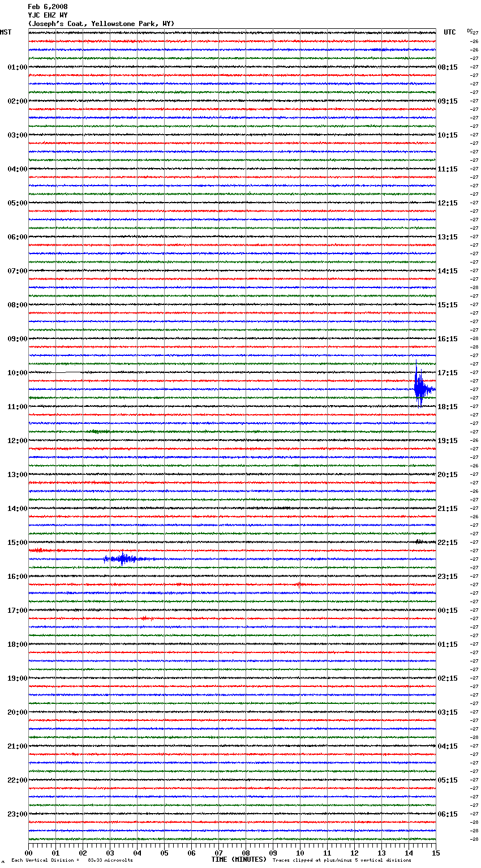Click the '12' minute tick label
The width and height of the screenshot is (481, 868).
[354, 853]
